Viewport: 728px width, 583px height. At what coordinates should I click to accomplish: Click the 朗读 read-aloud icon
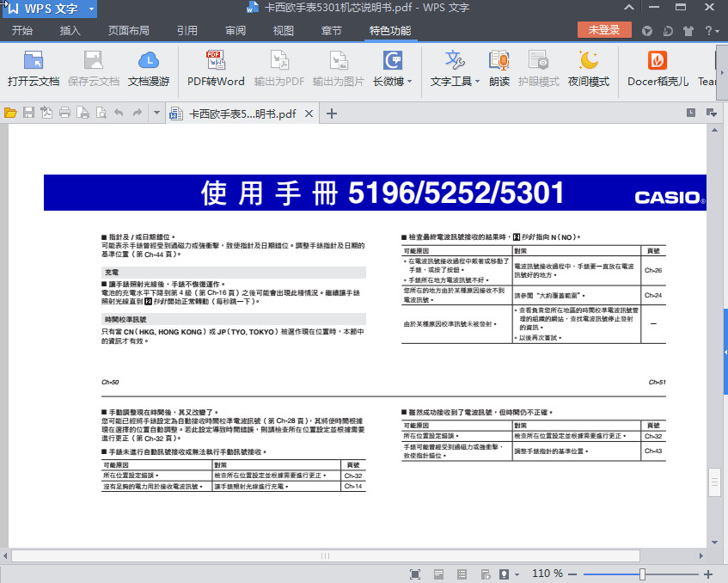(x=499, y=68)
